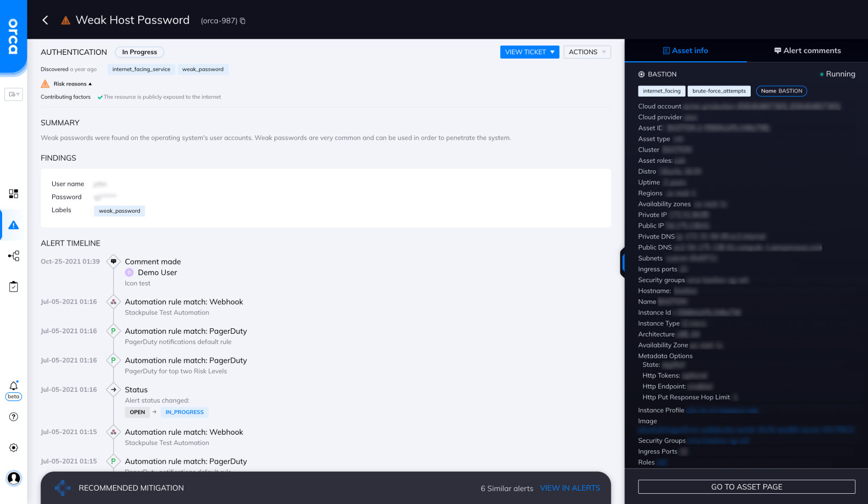Screen dimensions: 868x504
Task: Open the ACTIONS dropdown
Action: pos(587,52)
